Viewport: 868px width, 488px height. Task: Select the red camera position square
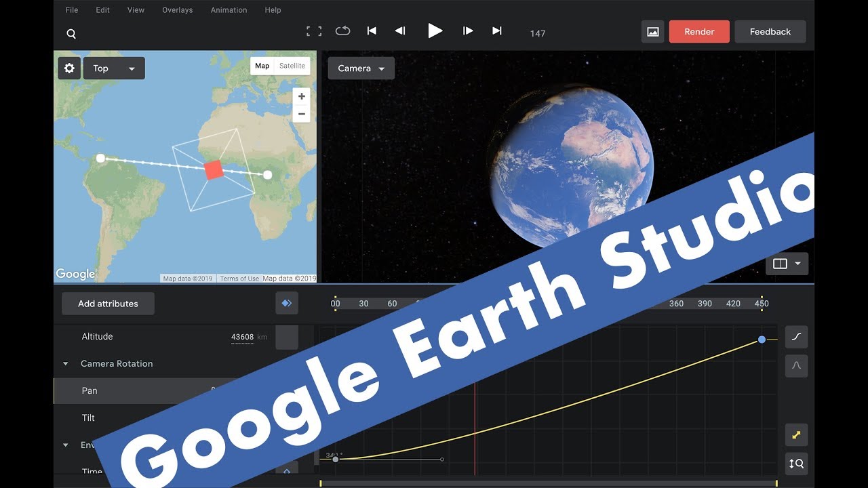pos(214,170)
